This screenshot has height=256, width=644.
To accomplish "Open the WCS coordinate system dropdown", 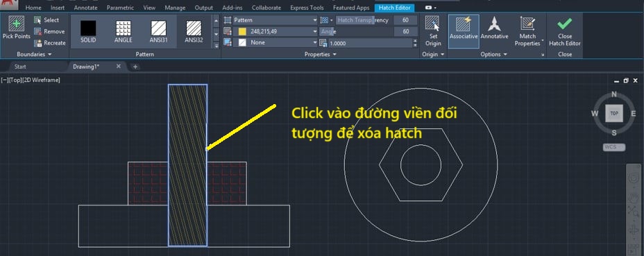I will (614, 147).
